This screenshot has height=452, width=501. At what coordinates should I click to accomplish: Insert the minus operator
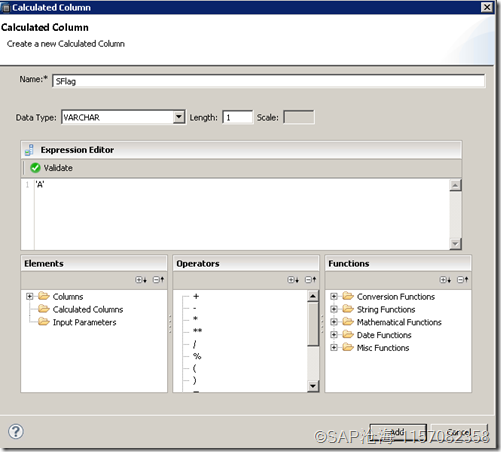point(195,308)
